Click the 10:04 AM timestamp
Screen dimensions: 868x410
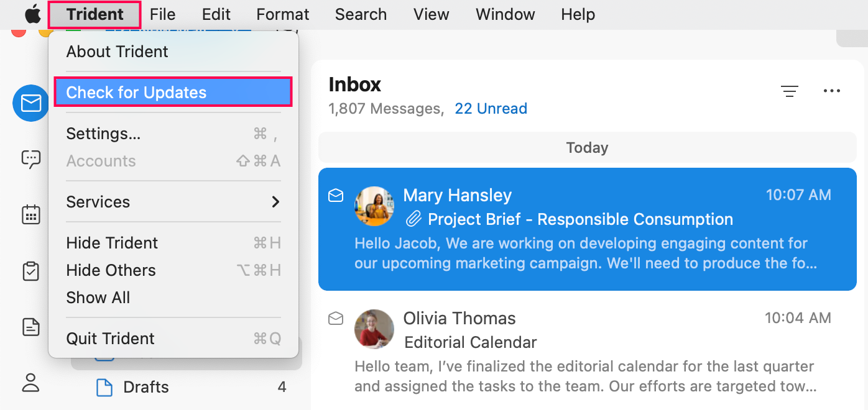pos(798,318)
